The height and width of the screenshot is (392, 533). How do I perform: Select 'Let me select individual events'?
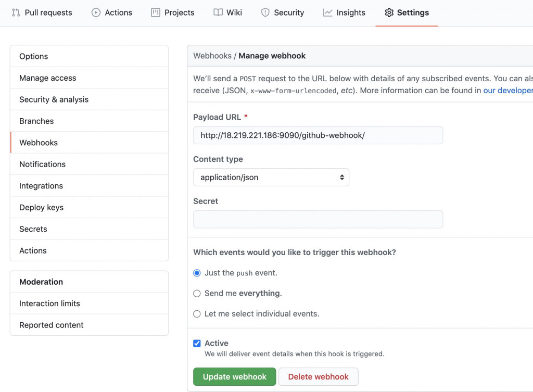point(197,314)
